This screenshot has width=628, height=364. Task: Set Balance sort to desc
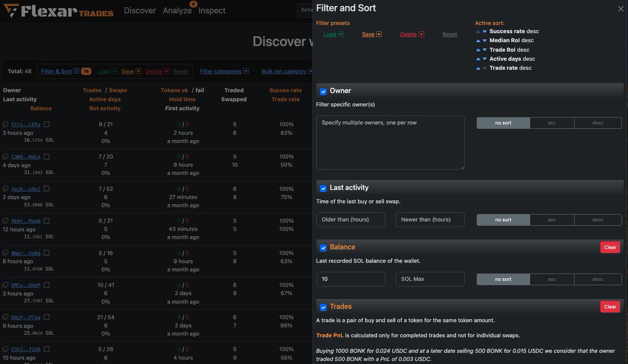(598, 279)
